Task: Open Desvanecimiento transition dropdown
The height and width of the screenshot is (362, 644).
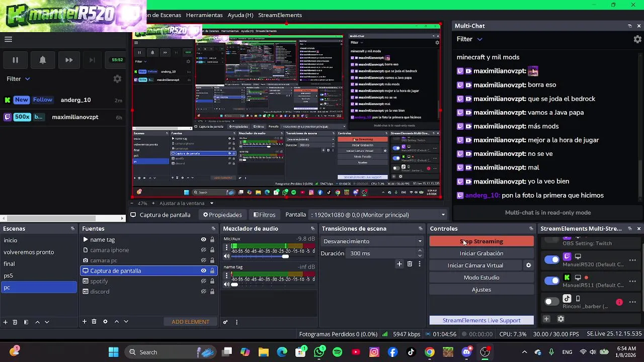Action: click(372, 241)
